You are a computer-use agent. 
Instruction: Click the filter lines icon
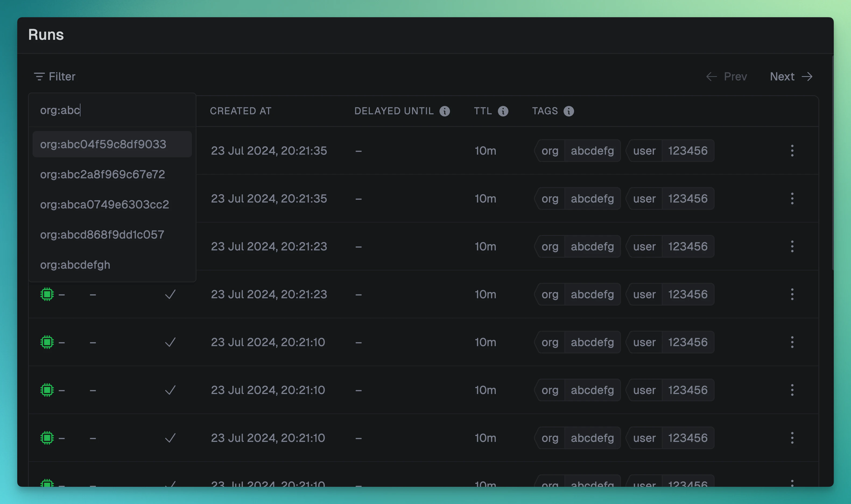point(39,76)
